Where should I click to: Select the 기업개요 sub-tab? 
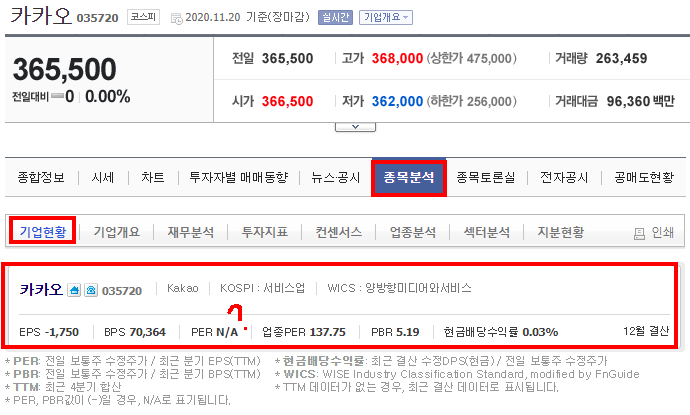coord(117,231)
